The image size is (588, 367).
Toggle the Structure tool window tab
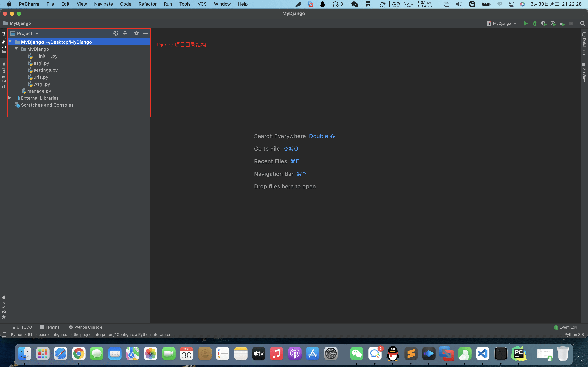4,74
